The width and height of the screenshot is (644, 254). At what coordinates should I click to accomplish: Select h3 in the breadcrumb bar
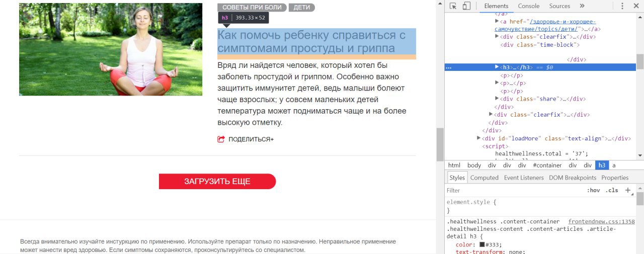[x=602, y=165]
